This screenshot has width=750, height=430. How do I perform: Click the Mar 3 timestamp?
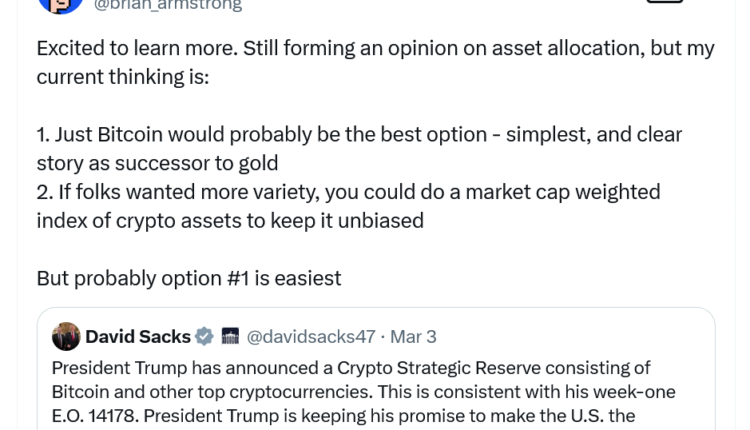click(413, 337)
